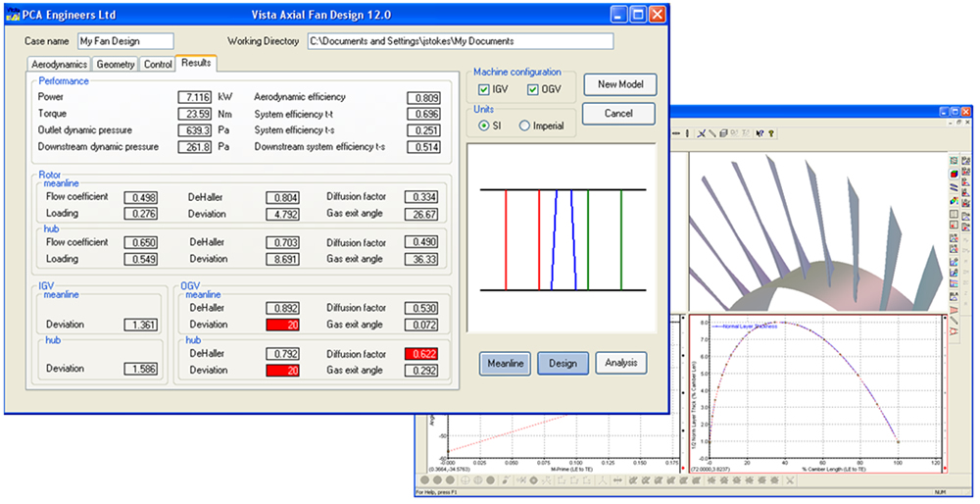Click the blue diagonal lines sidebar icon

click(x=954, y=187)
